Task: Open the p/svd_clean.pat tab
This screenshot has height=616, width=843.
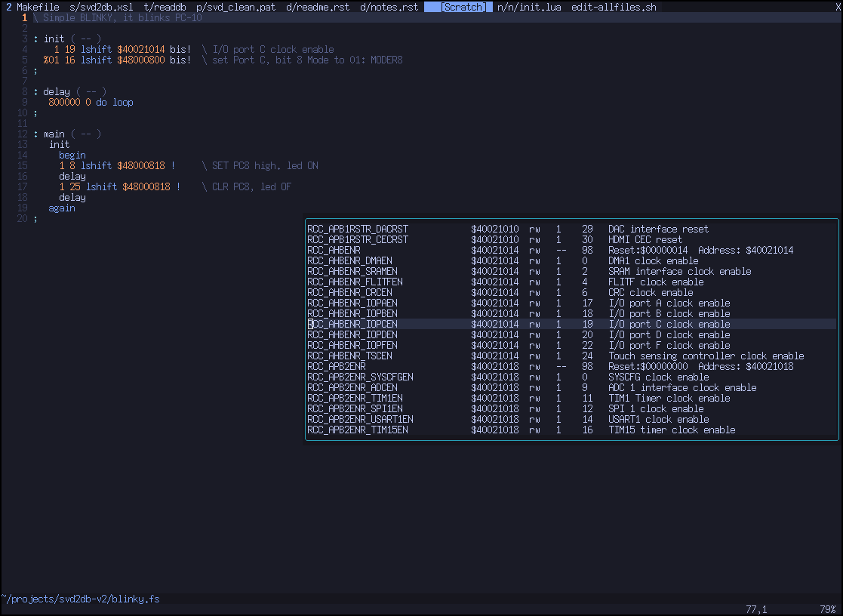Action: click(x=235, y=7)
